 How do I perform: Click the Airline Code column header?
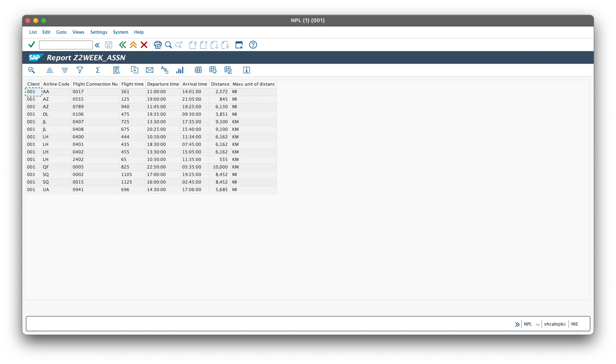pyautogui.click(x=56, y=84)
